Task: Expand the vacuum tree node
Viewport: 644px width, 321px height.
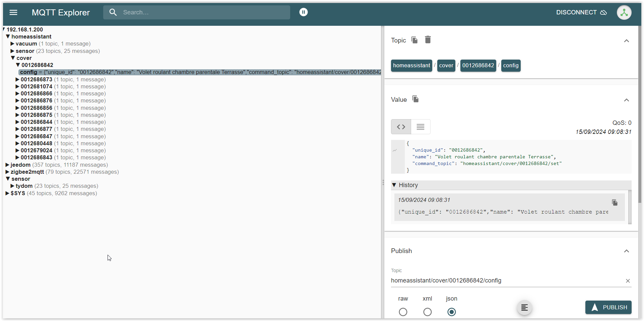Action: (x=12, y=44)
